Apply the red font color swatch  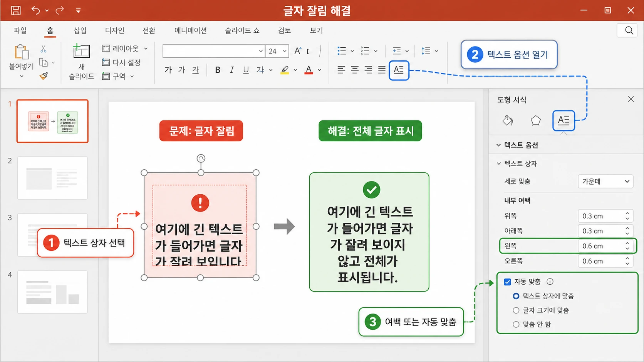(x=309, y=70)
